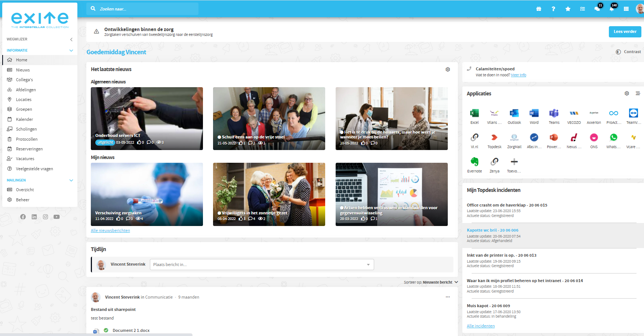Open news settings gear in Het laatste nieuws
This screenshot has width=644, height=336.
click(448, 69)
